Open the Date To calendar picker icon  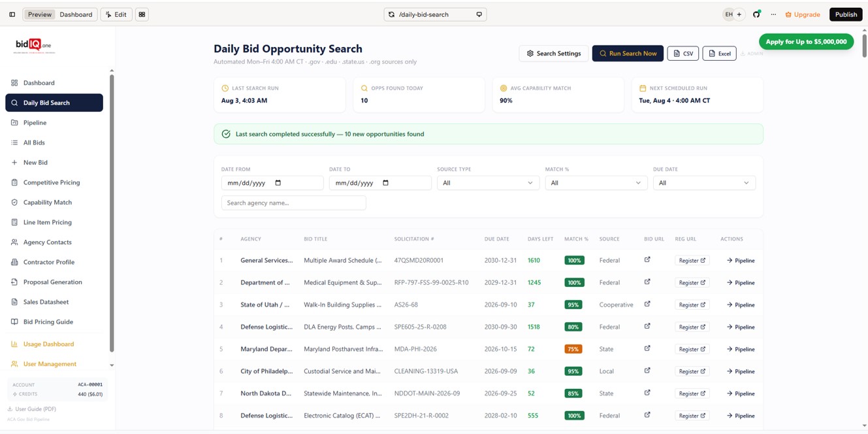[x=385, y=183]
